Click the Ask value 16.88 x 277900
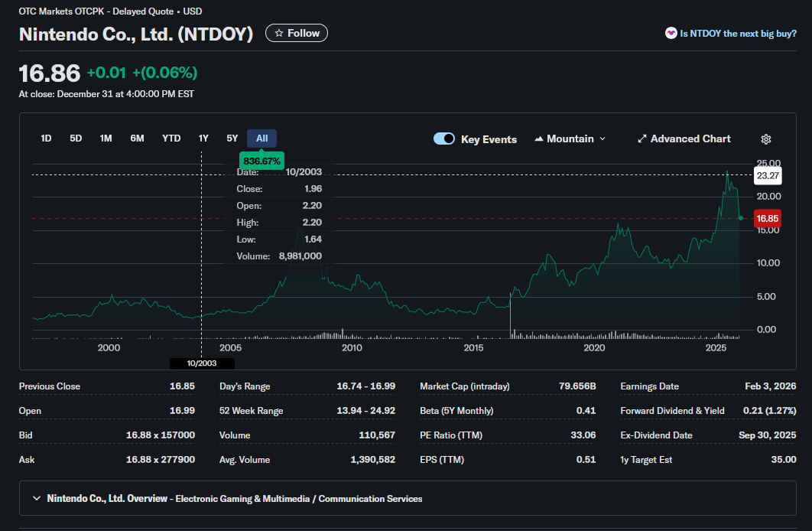 click(x=161, y=460)
